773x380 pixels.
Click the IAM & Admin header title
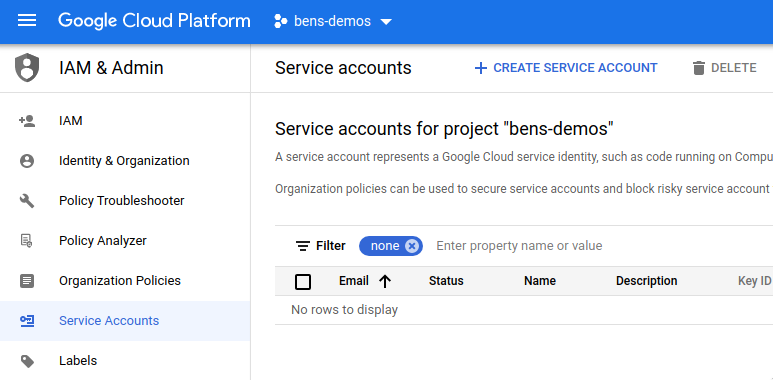pyautogui.click(x=111, y=68)
